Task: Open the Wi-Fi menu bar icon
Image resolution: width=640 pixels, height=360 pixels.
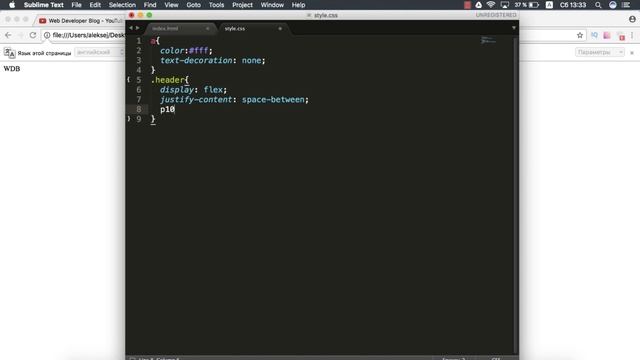Action: (491, 5)
